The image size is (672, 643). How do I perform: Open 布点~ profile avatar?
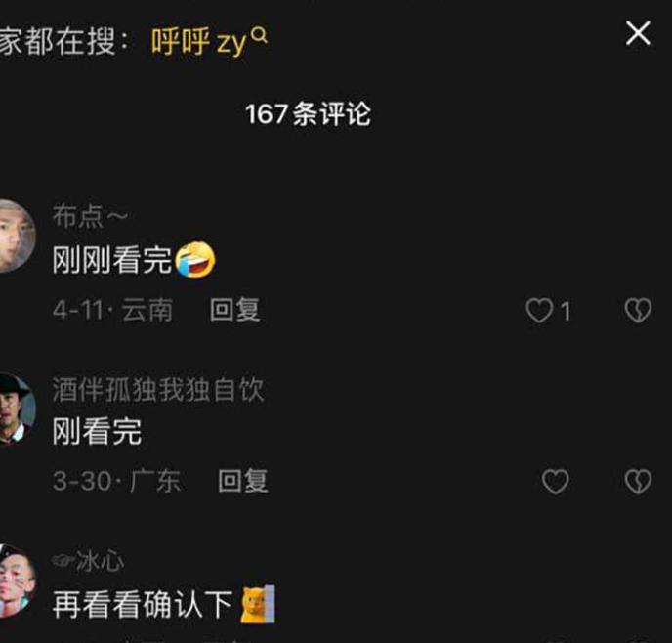(15, 236)
